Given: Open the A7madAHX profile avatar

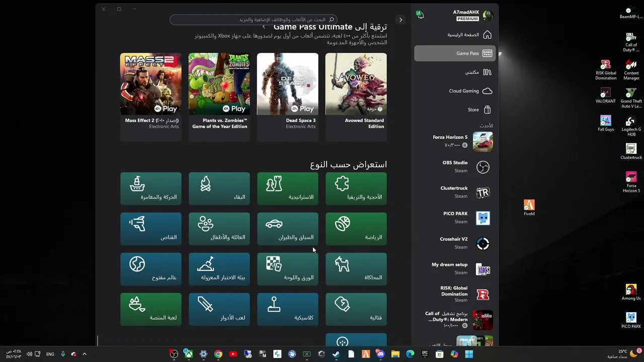Looking at the screenshot, I should [x=488, y=16].
